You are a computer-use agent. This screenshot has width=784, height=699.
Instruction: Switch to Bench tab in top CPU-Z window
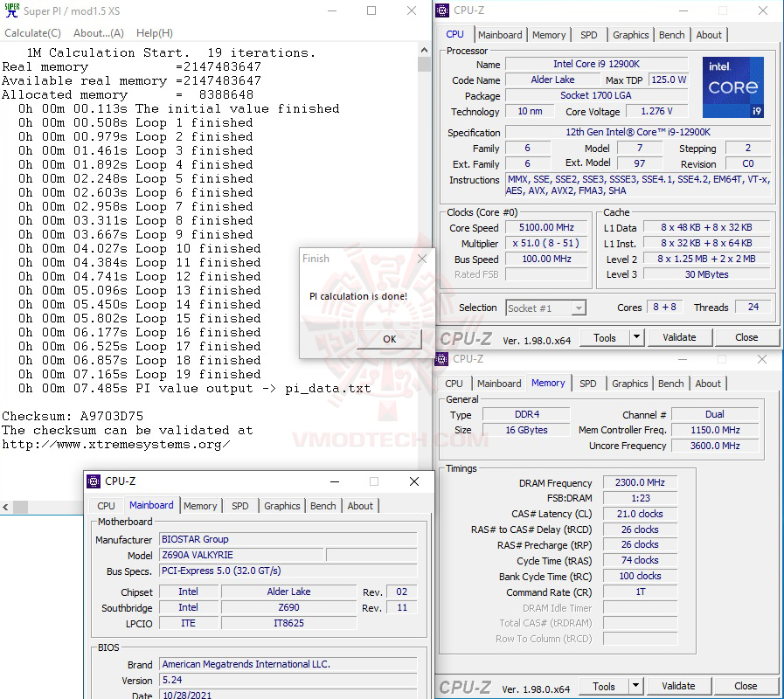[x=671, y=35]
